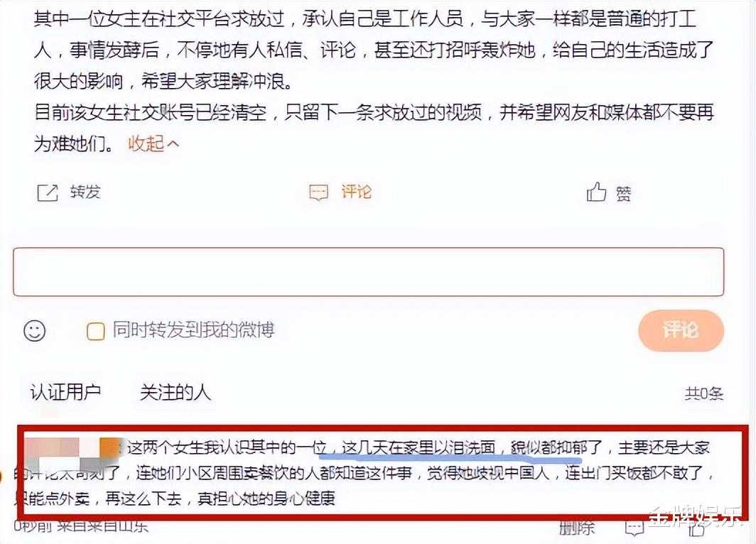Click the thumbs-up like icon

pyautogui.click(x=596, y=192)
